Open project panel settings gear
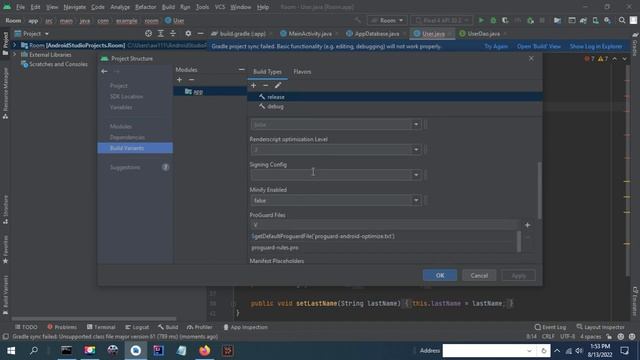 [x=188, y=33]
